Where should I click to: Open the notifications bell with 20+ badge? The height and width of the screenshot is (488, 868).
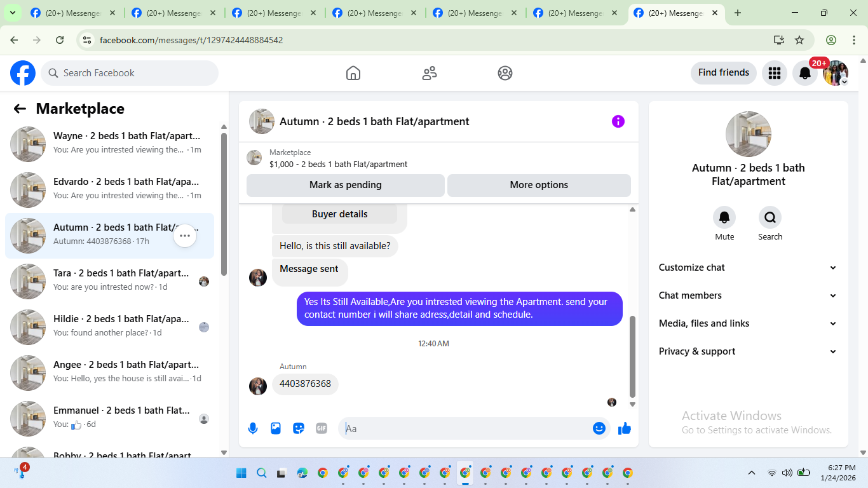(x=805, y=73)
